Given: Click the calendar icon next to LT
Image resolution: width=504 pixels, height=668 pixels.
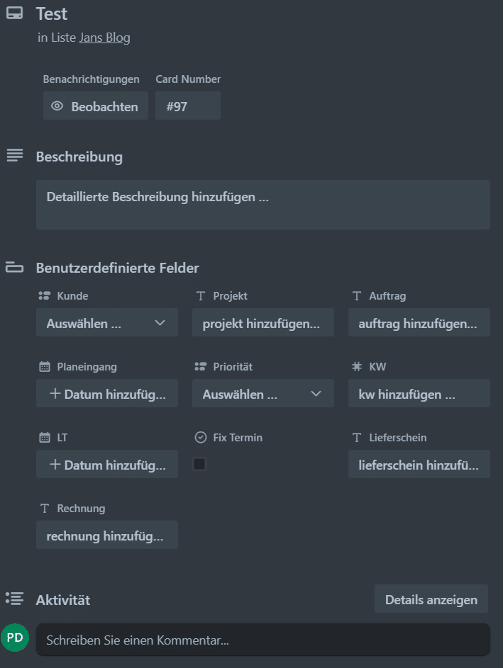Looking at the screenshot, I should coord(44,437).
